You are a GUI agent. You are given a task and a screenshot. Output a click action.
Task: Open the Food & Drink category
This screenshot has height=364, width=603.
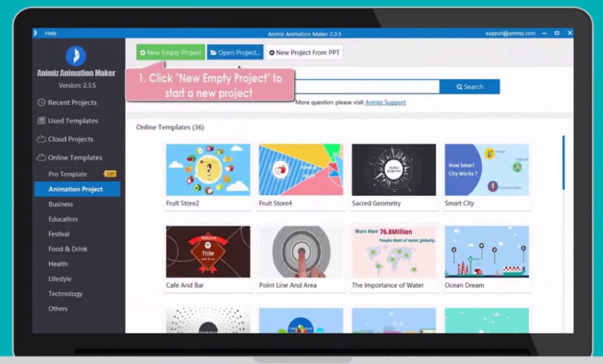(68, 249)
